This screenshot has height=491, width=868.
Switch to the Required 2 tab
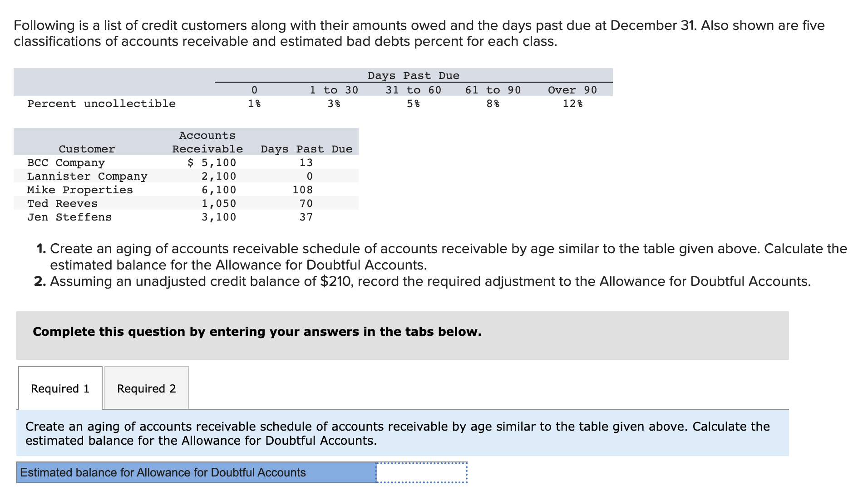point(146,388)
